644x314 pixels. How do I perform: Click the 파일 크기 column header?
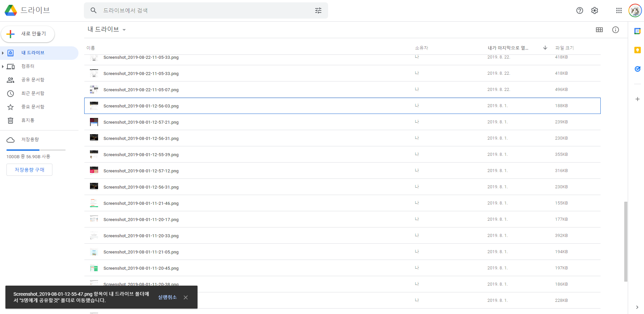click(x=565, y=48)
